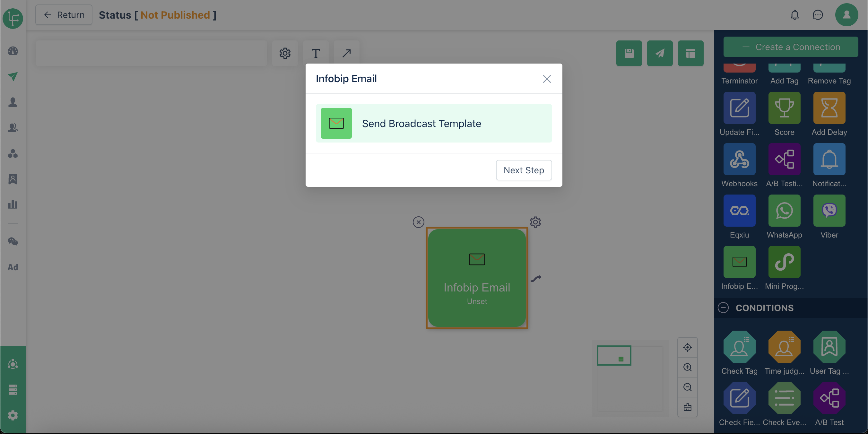Image resolution: width=868 pixels, height=434 pixels.
Task: Select the Viber action
Action: [x=829, y=211]
